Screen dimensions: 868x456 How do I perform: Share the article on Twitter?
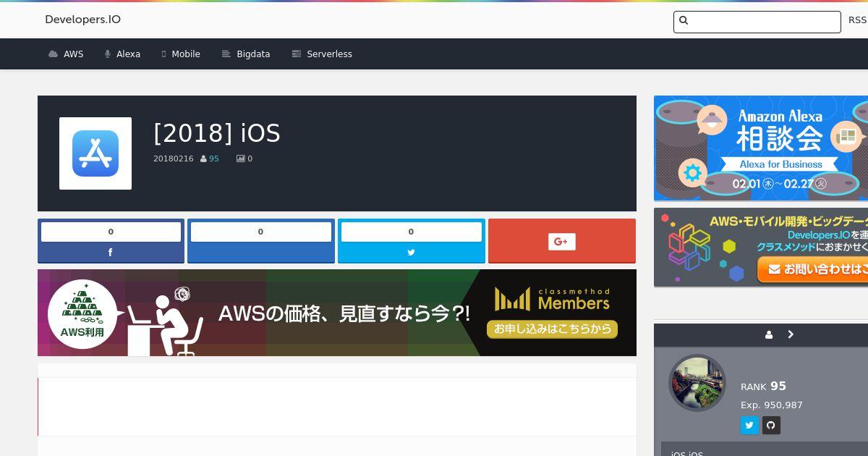point(411,252)
